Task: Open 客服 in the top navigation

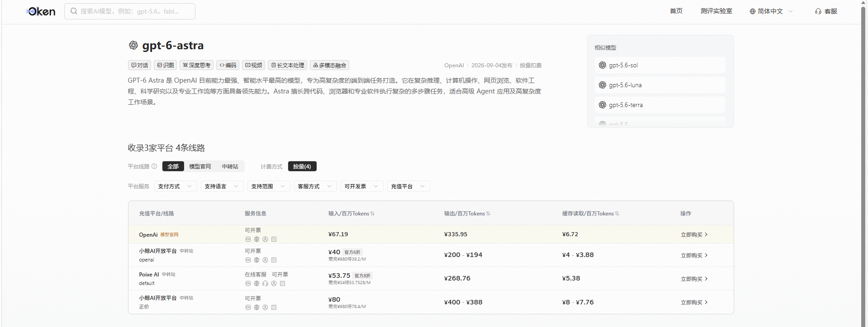Action: pos(826,11)
